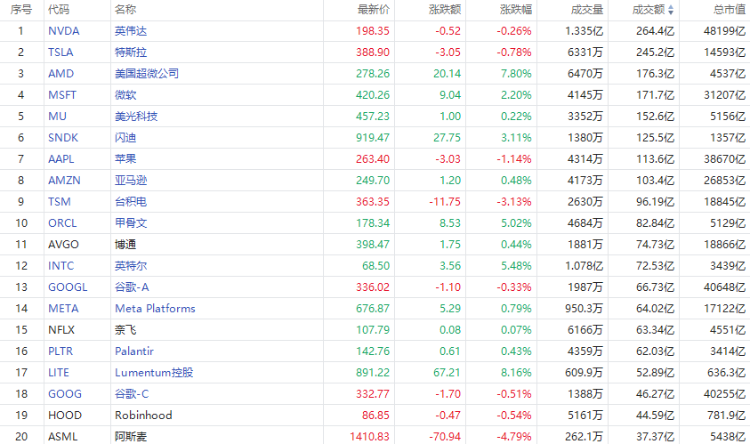Open the 台积电 name link
Viewport: 750px width, 444px height.
pyautogui.click(x=131, y=202)
